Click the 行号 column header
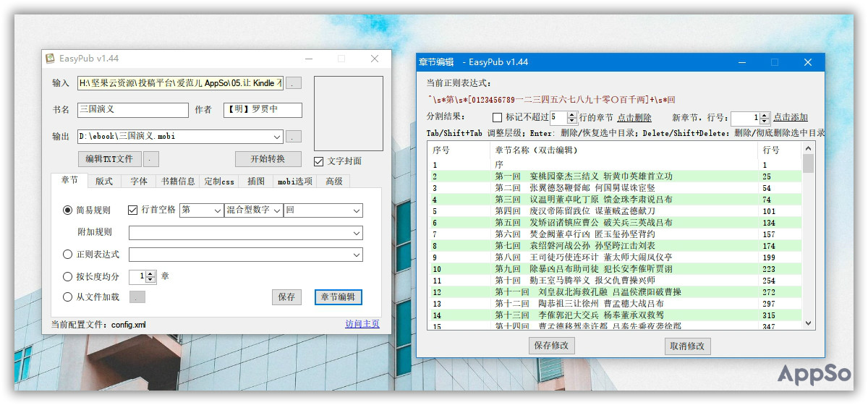 coord(780,150)
